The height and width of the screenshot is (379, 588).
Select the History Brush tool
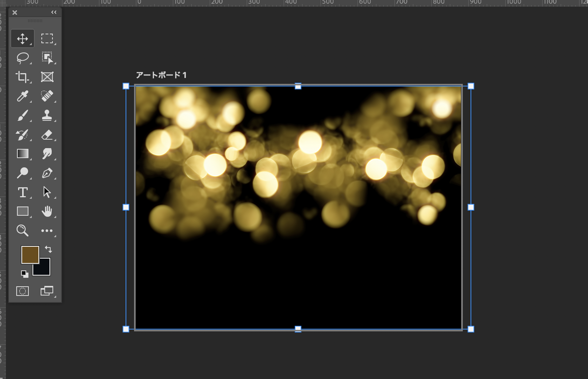point(23,134)
